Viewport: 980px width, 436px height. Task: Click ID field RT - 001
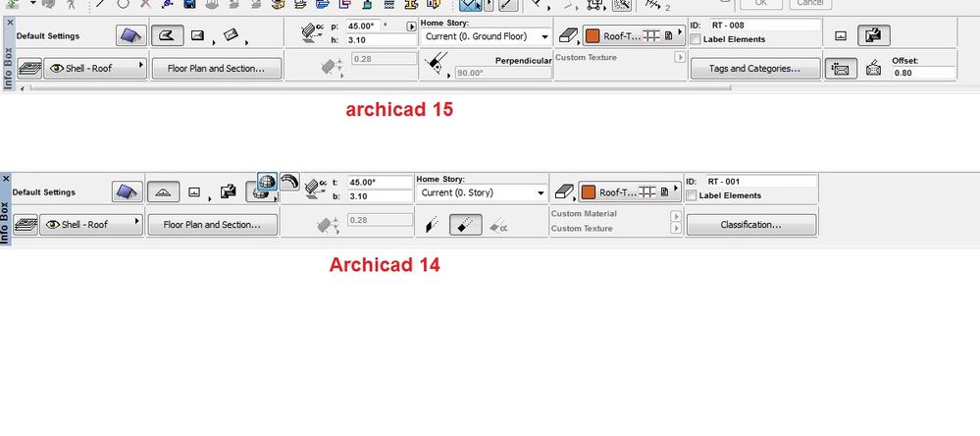[x=761, y=182]
